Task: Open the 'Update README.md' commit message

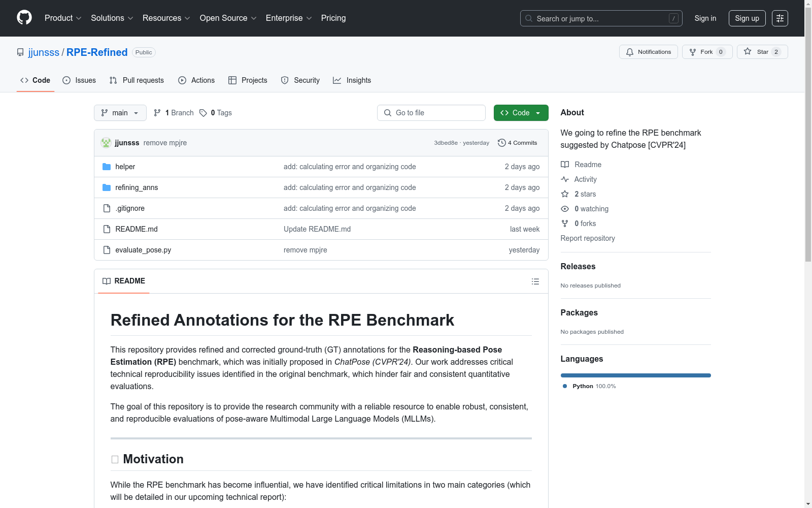Action: [317, 229]
